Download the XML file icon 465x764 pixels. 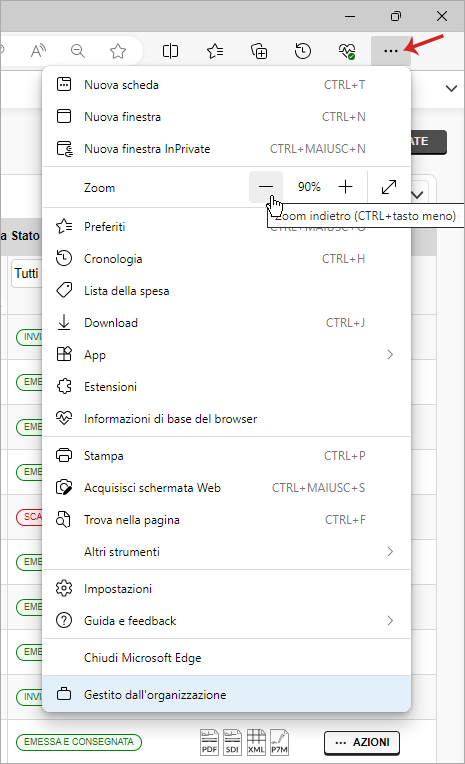[x=256, y=742]
